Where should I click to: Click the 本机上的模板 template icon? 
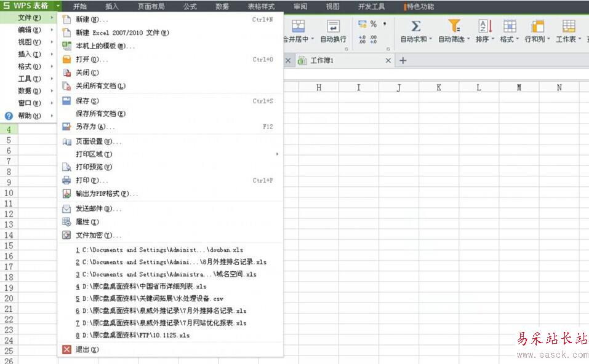(66, 46)
